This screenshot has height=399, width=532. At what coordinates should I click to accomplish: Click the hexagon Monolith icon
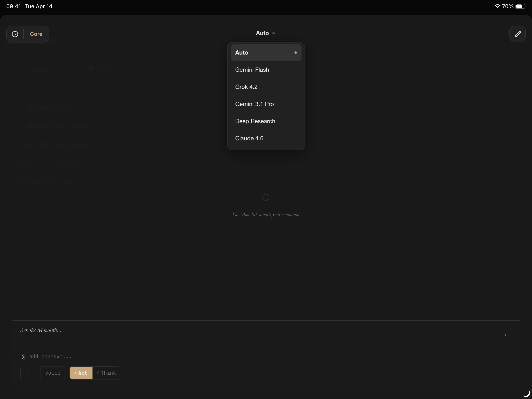pos(266,197)
